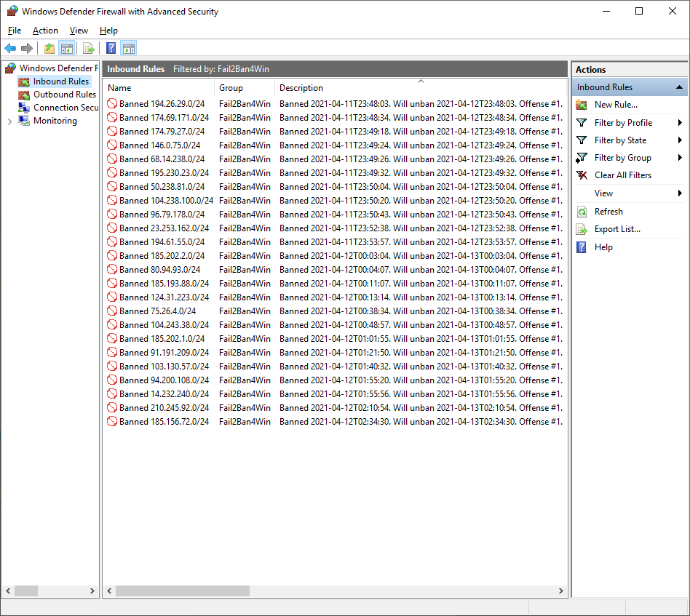Click the Filter by Profile funnel icon

[582, 123]
